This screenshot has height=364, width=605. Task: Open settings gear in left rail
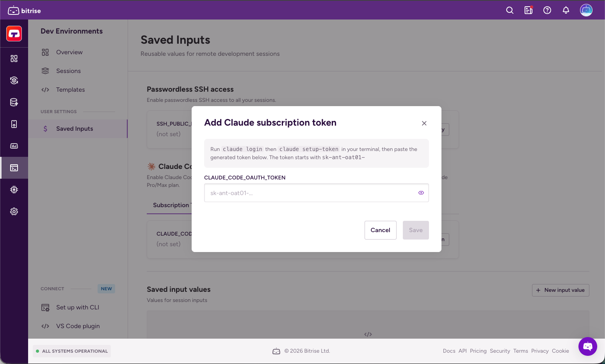click(14, 211)
